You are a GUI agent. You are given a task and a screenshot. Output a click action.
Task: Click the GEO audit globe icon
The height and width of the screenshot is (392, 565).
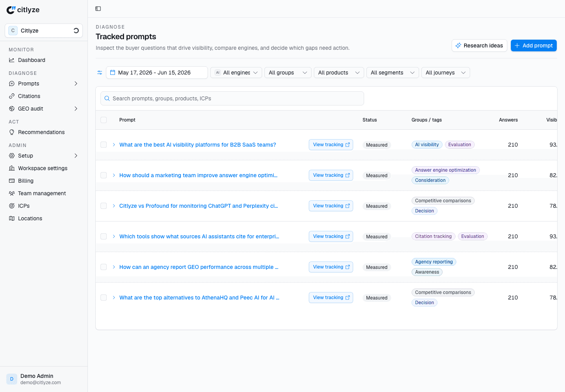12,109
